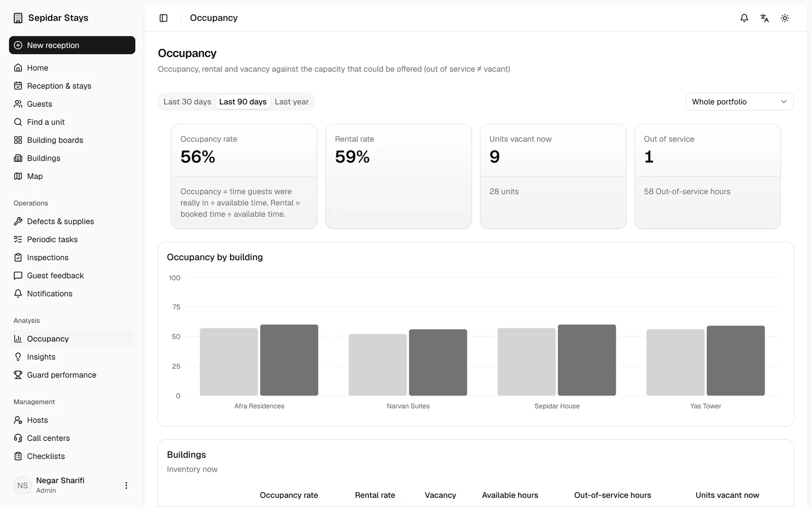Expand the Whole portfolio dropdown
Image resolution: width=812 pixels, height=508 pixels.
(x=739, y=102)
